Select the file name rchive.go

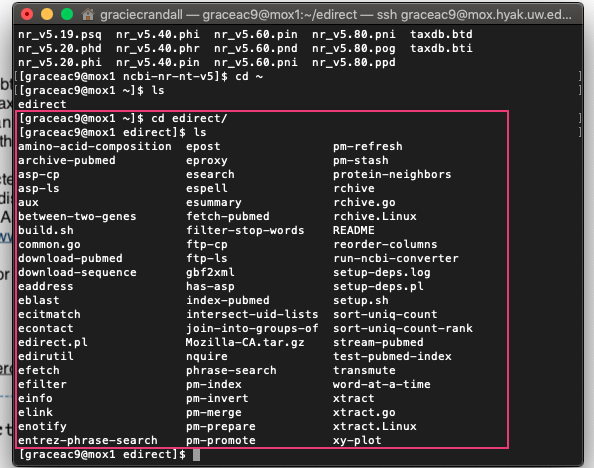pyautogui.click(x=364, y=202)
